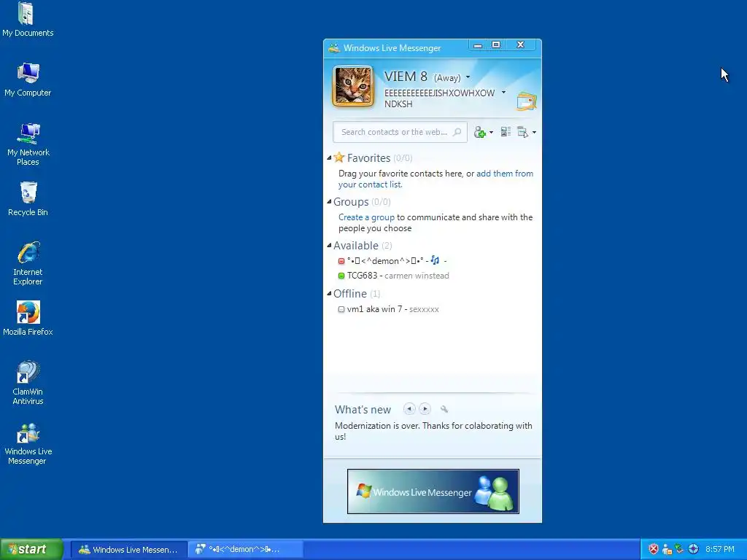Open the email inbox envelope icon

pyautogui.click(x=527, y=101)
